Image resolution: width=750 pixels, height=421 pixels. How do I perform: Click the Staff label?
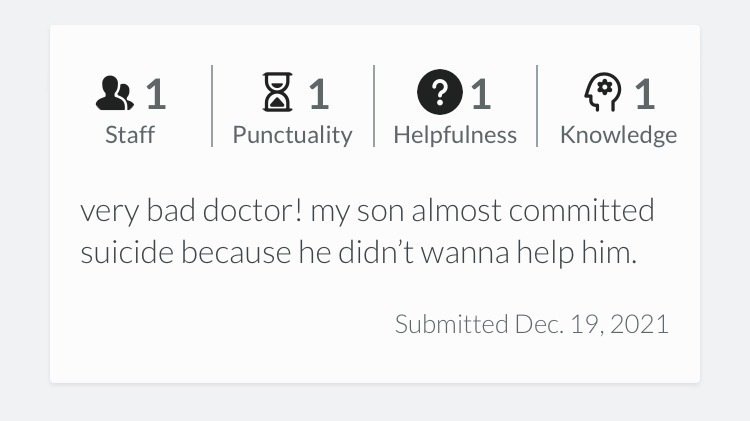(x=130, y=135)
